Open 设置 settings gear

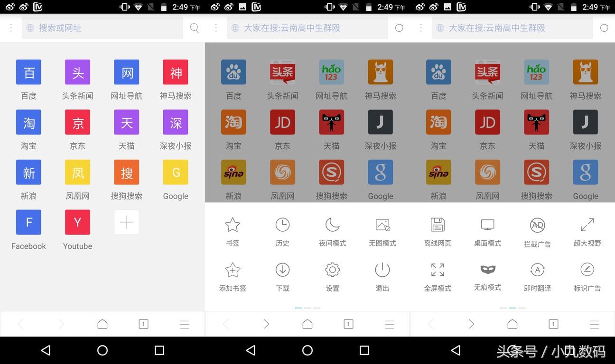332,277
